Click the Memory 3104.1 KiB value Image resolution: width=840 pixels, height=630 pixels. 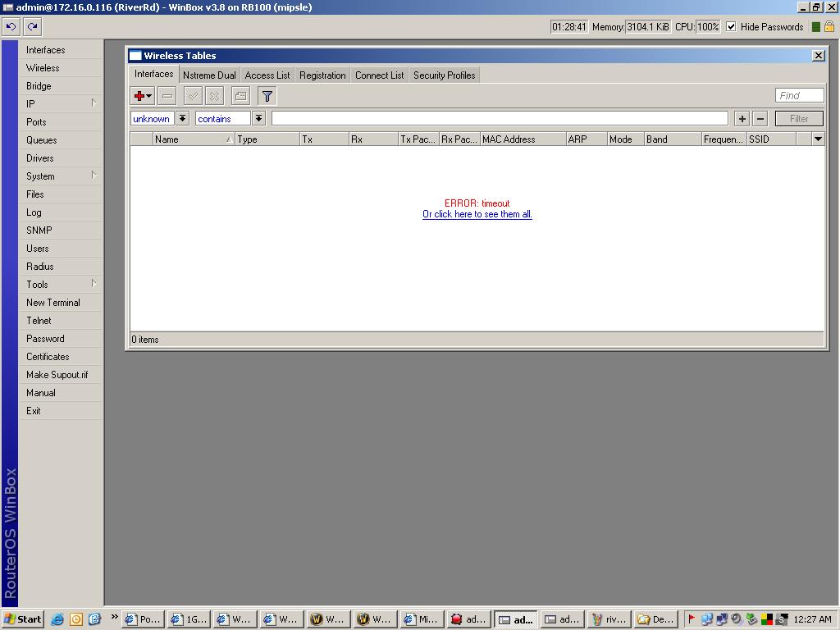[x=648, y=27]
